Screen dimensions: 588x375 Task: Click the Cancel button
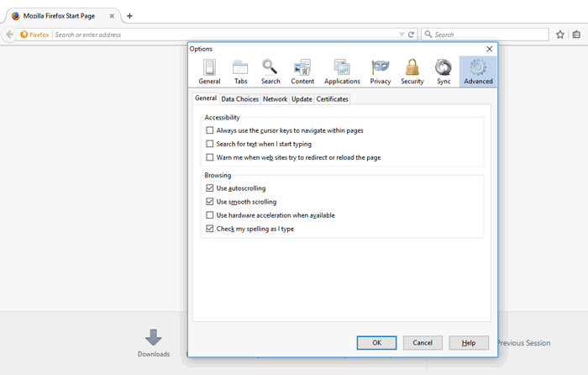(x=423, y=343)
